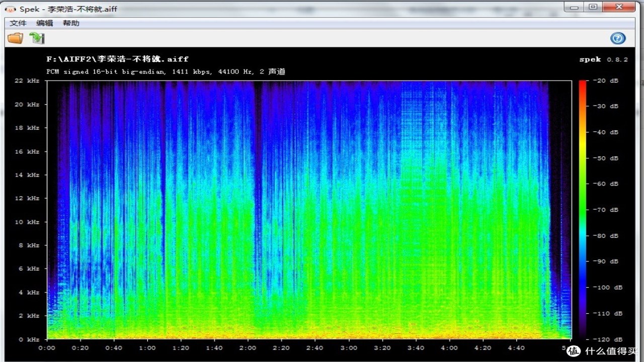Maximize the Spek window
Viewport: 644px width, 362px height.
593,7
